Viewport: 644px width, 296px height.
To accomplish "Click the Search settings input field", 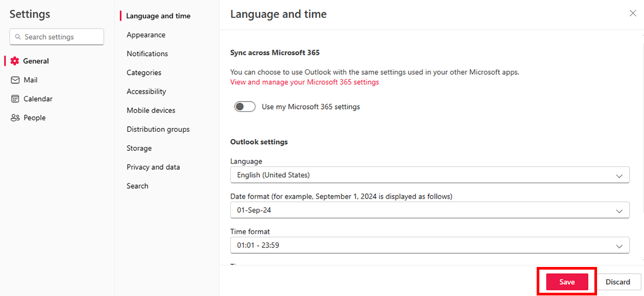I will coord(61,37).
